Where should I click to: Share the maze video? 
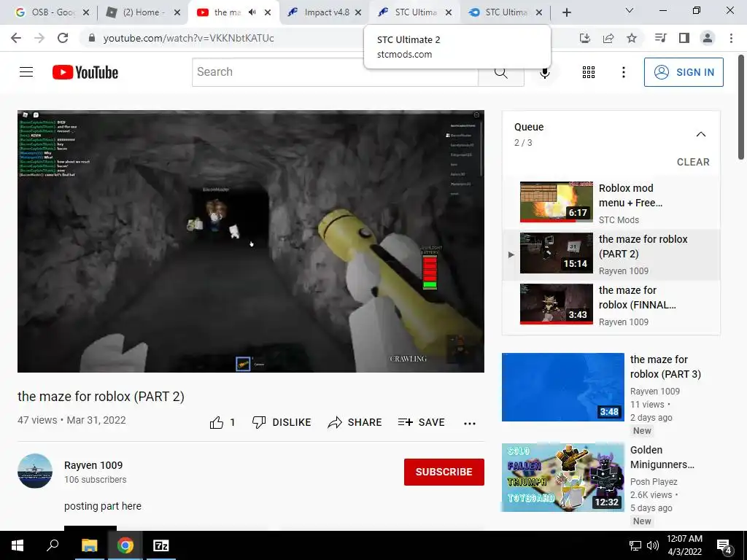pyautogui.click(x=355, y=422)
